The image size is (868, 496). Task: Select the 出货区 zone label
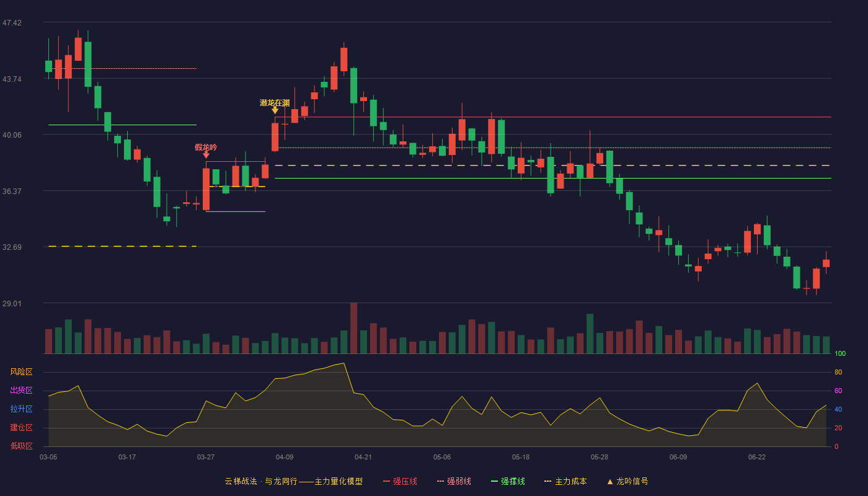[21, 391]
